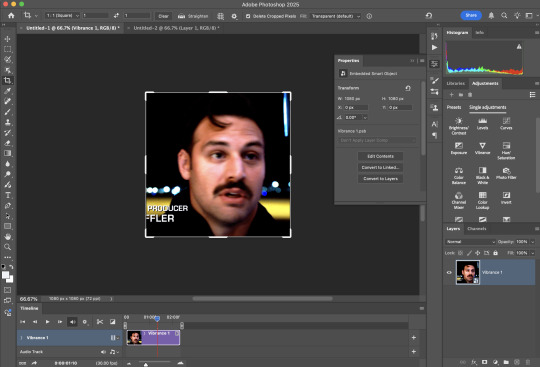Viewport: 540px width, 367px height.
Task: Click Convert to Layers button
Action: coord(380,179)
